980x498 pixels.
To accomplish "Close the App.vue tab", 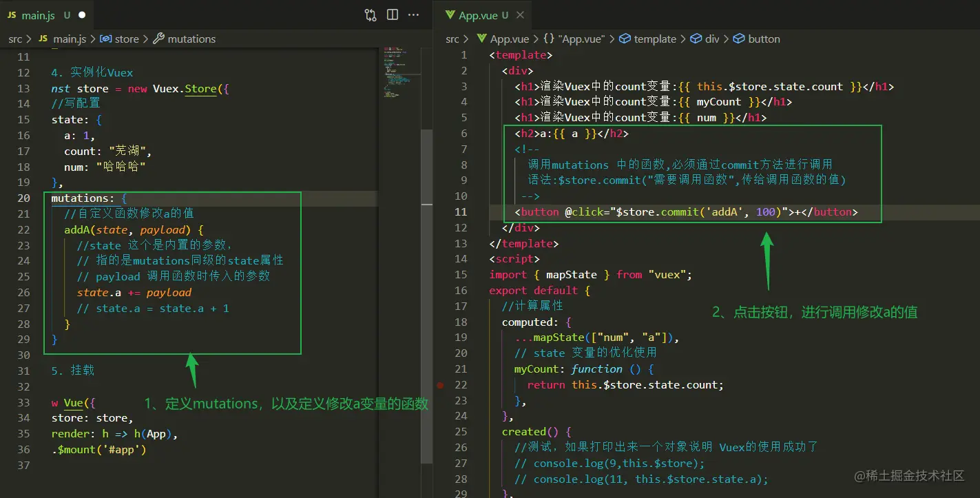I will [520, 15].
